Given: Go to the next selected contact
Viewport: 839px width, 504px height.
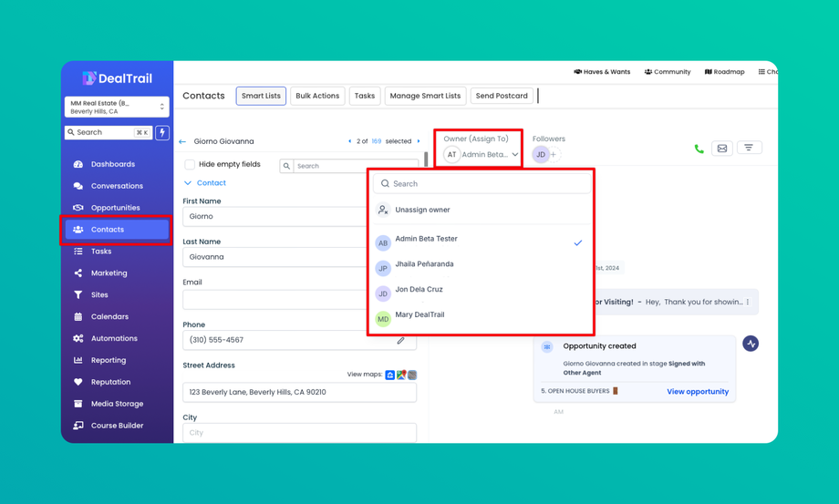Looking at the screenshot, I should coord(419,141).
